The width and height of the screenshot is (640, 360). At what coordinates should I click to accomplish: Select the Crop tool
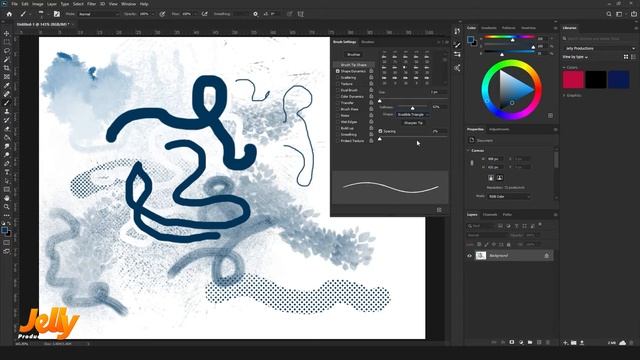[x=7, y=68]
